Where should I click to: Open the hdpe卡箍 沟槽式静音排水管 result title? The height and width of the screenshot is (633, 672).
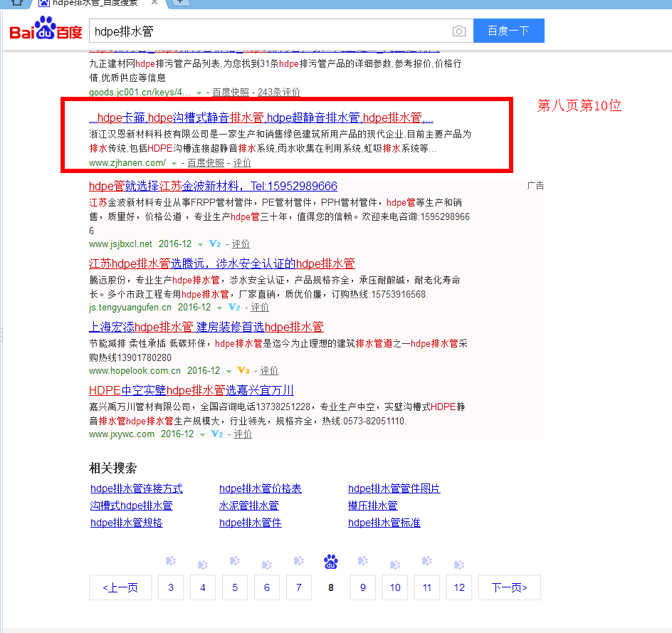point(261,117)
